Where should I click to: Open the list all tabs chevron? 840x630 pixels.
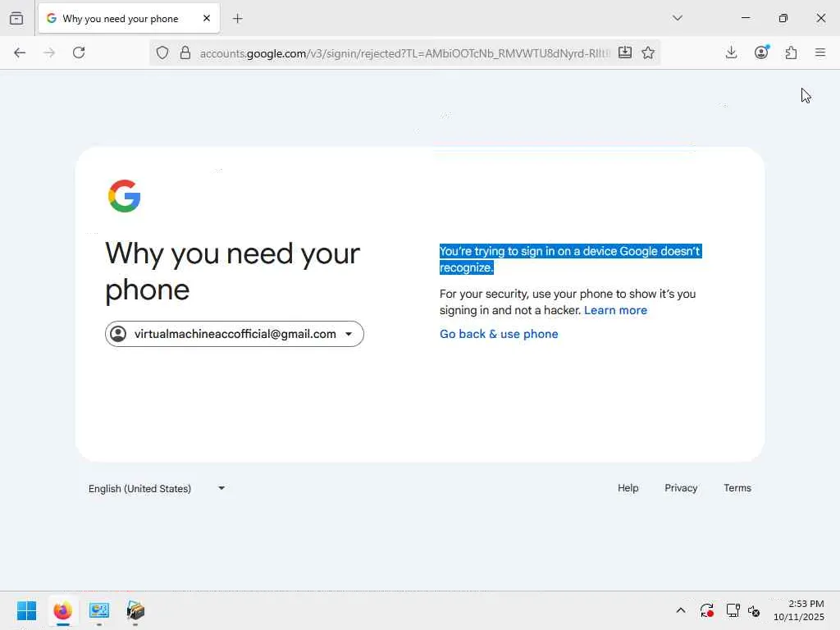pyautogui.click(x=677, y=18)
